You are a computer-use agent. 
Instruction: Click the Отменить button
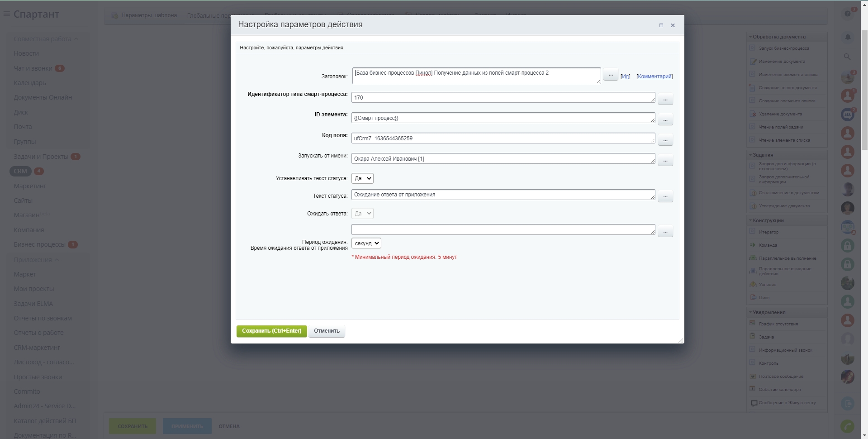tap(327, 331)
